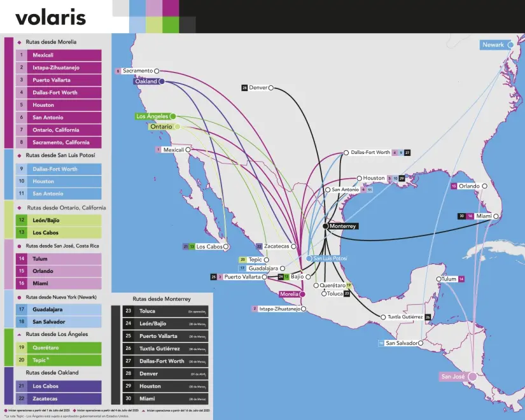This screenshot has height=420, width=525.
Task: Click legend row 1 Mexicali
Action: 59,55
